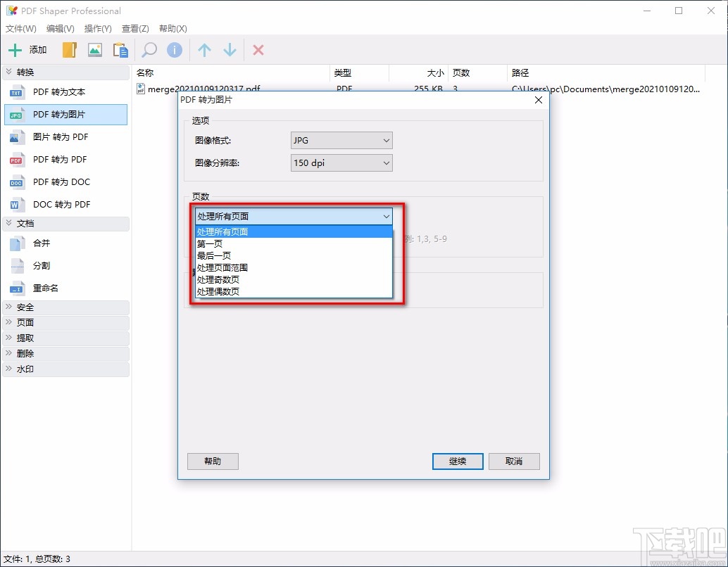Click the paste clipboard toolbar icon
The width and height of the screenshot is (728, 567).
(x=120, y=50)
